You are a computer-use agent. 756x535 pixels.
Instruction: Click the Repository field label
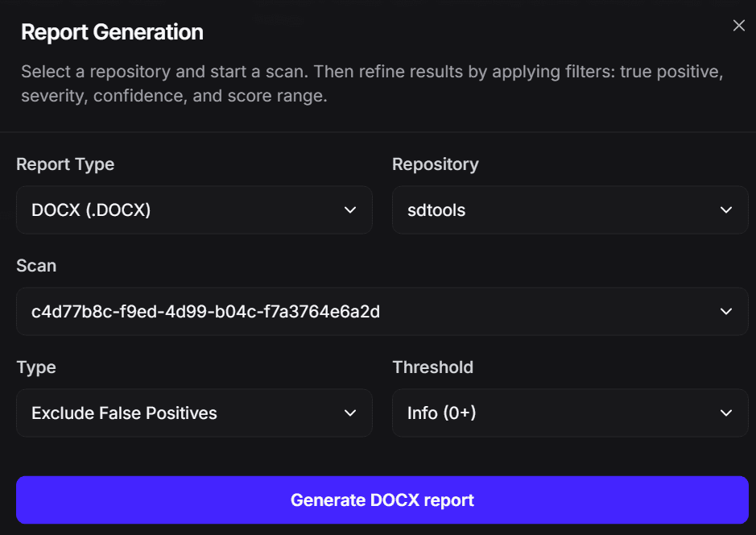pos(435,164)
